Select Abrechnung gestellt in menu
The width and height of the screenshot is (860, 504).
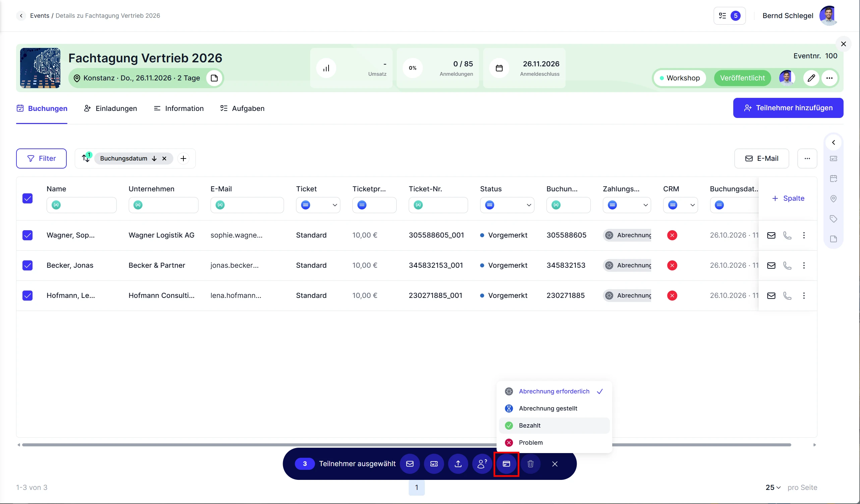[554, 408]
